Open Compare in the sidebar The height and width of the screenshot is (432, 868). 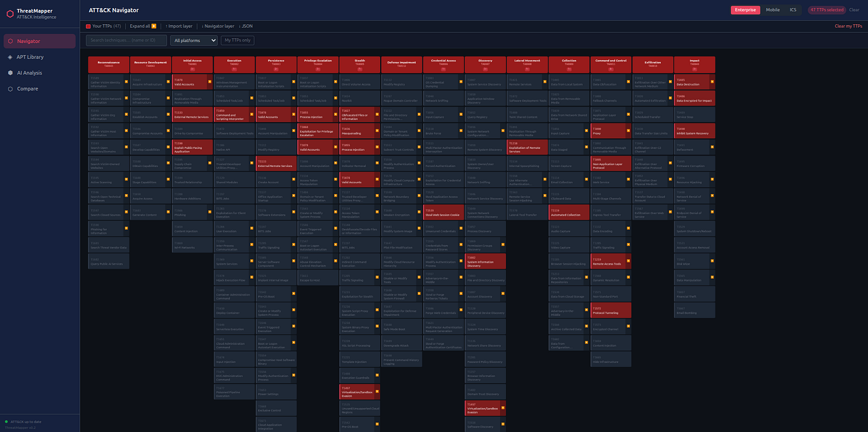[x=40, y=89]
